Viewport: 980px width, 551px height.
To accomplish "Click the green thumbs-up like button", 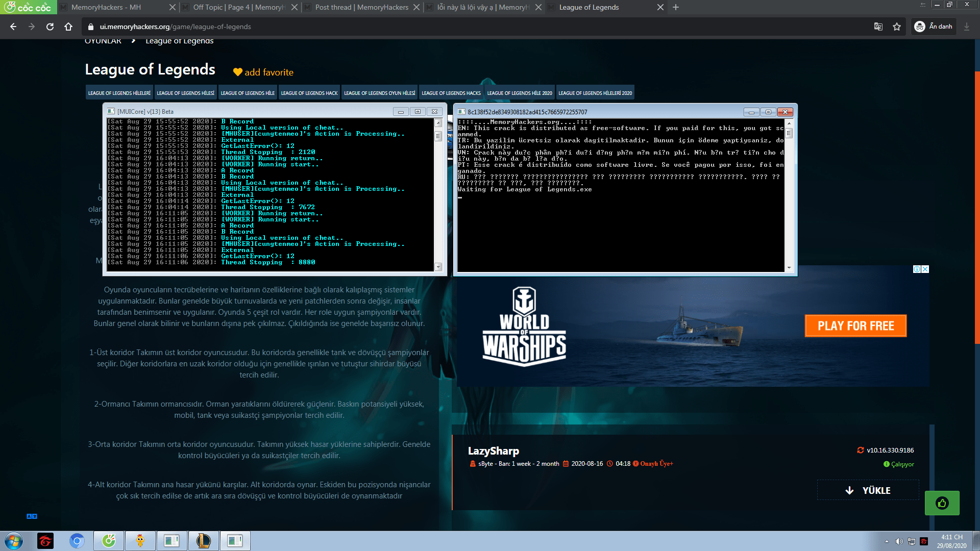I will (x=942, y=503).
